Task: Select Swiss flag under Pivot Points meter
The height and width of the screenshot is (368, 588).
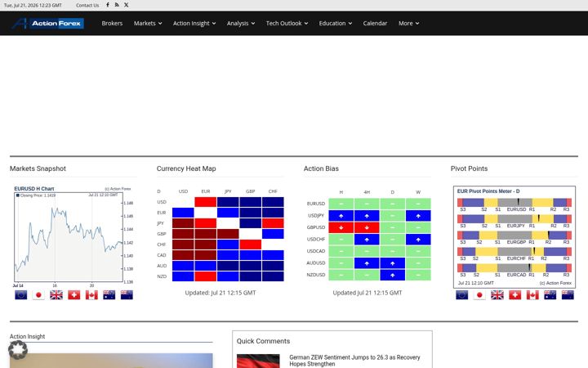Action: [x=514, y=294]
